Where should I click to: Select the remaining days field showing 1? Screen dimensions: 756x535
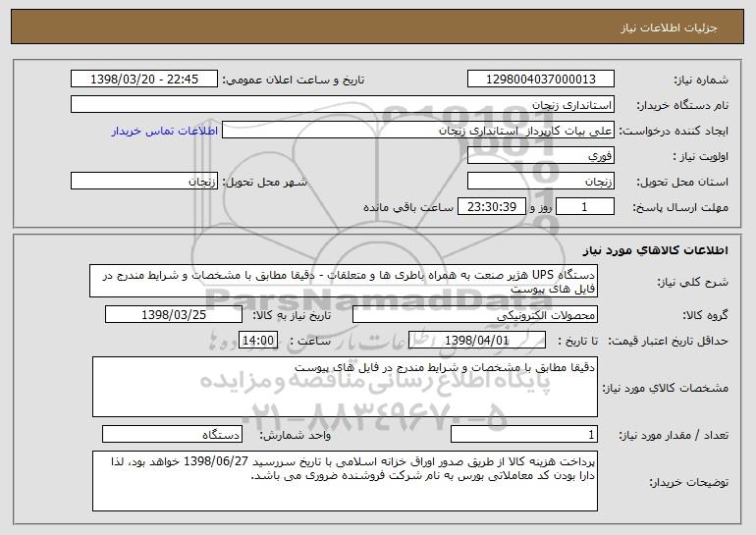pyautogui.click(x=585, y=207)
